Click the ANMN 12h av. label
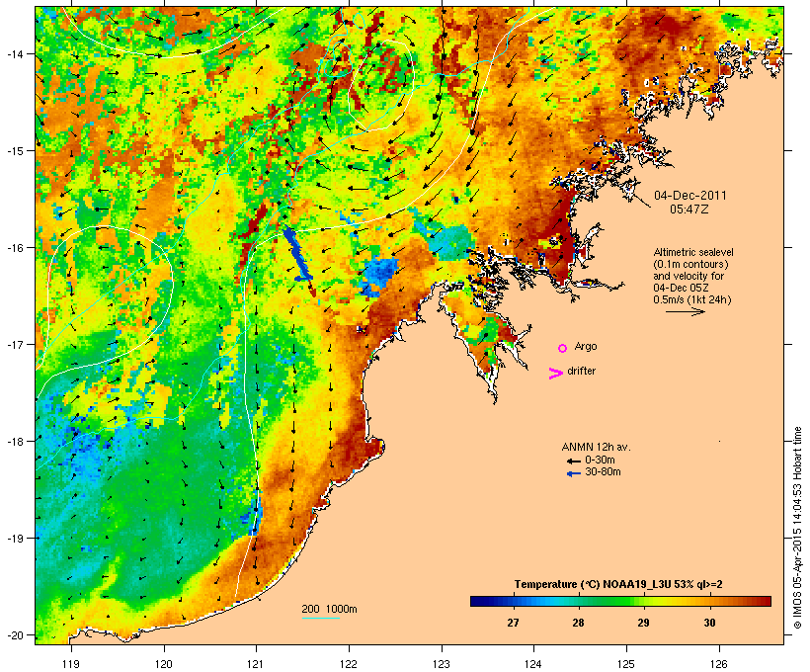810x672 pixels. (596, 447)
